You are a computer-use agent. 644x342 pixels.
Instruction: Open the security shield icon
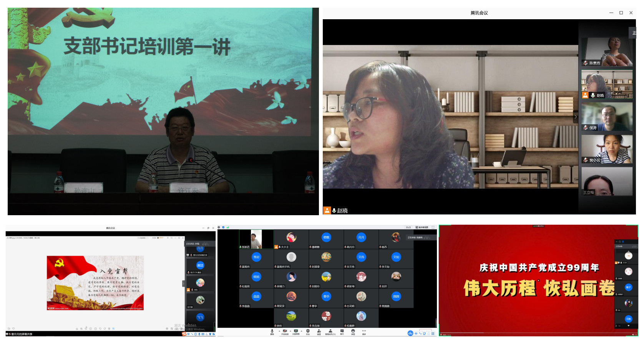pos(308,331)
